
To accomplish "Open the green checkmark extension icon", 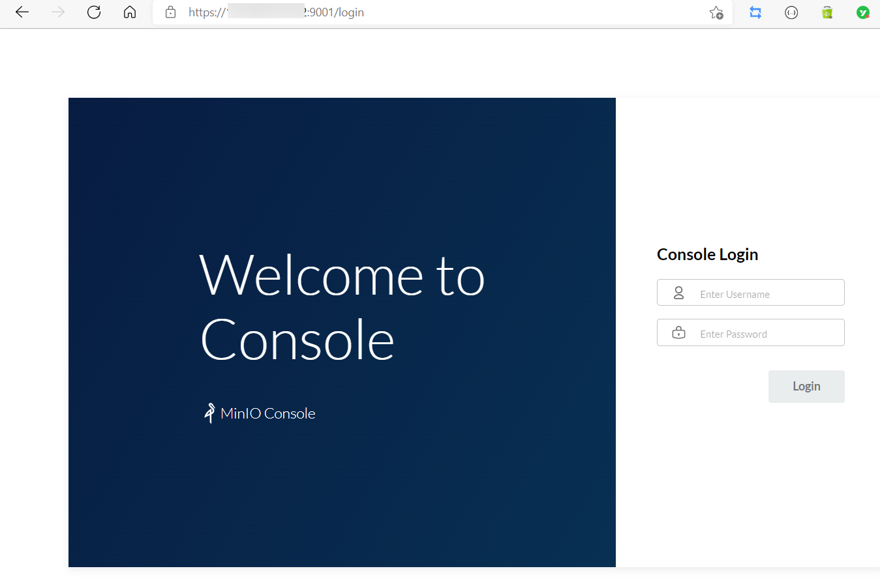I will click(863, 12).
